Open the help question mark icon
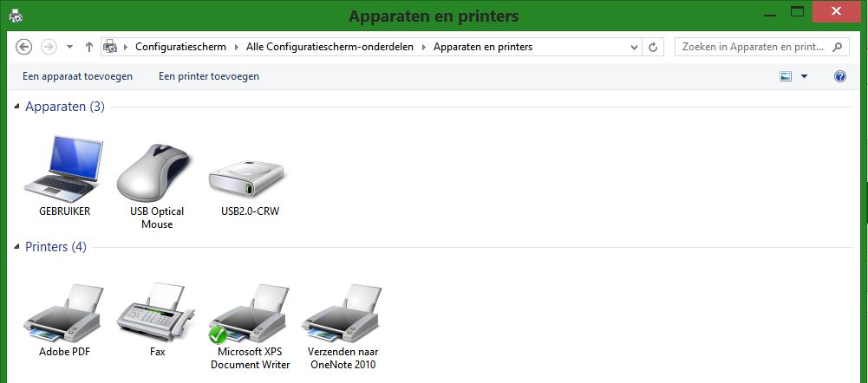 (x=839, y=76)
